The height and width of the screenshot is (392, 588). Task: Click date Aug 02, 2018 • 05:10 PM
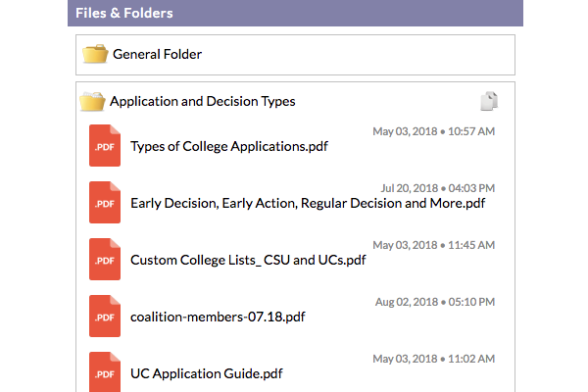(435, 302)
